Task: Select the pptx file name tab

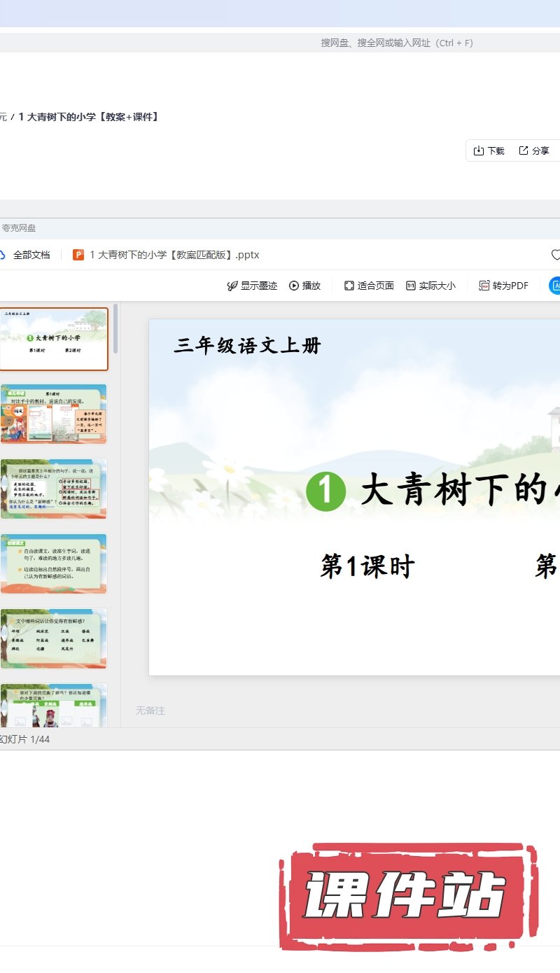Action: coord(174,255)
